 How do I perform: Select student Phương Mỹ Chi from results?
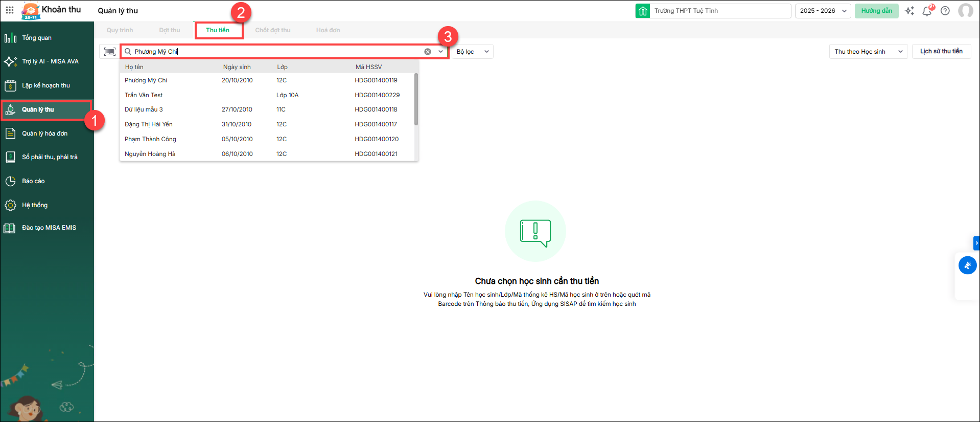click(x=146, y=80)
